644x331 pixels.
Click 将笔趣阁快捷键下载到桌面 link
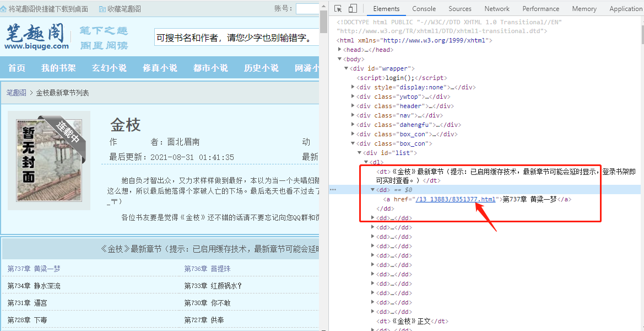click(50, 9)
